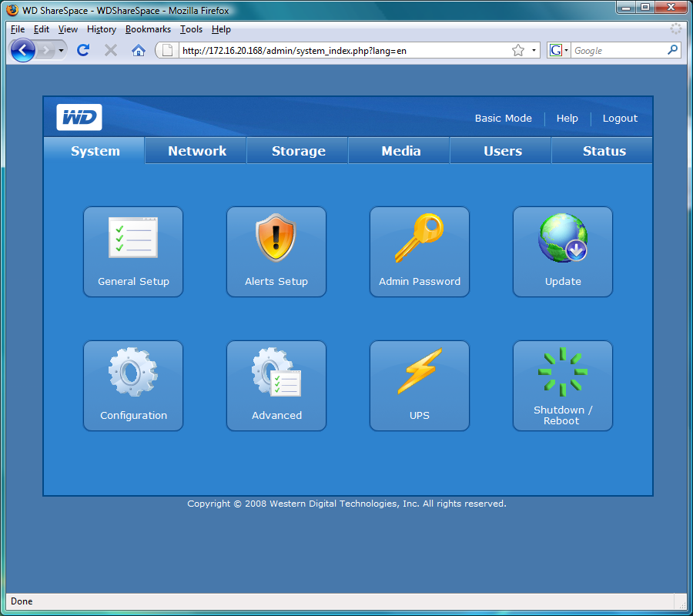Click the General Setup label
This screenshot has height=616, width=693.
tap(133, 282)
